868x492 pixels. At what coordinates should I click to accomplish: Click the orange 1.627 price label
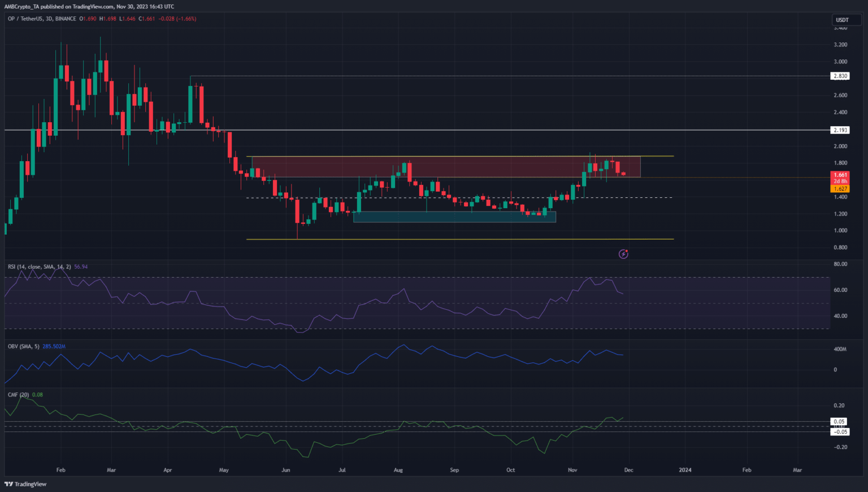(x=840, y=189)
